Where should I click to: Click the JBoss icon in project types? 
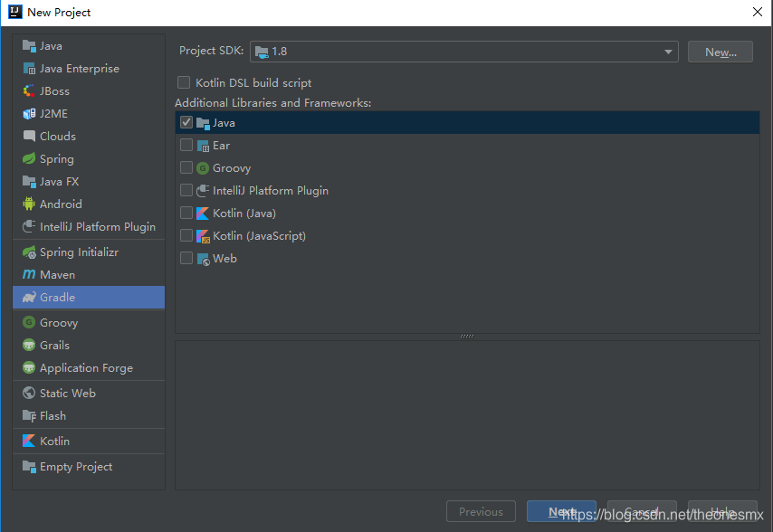point(29,91)
